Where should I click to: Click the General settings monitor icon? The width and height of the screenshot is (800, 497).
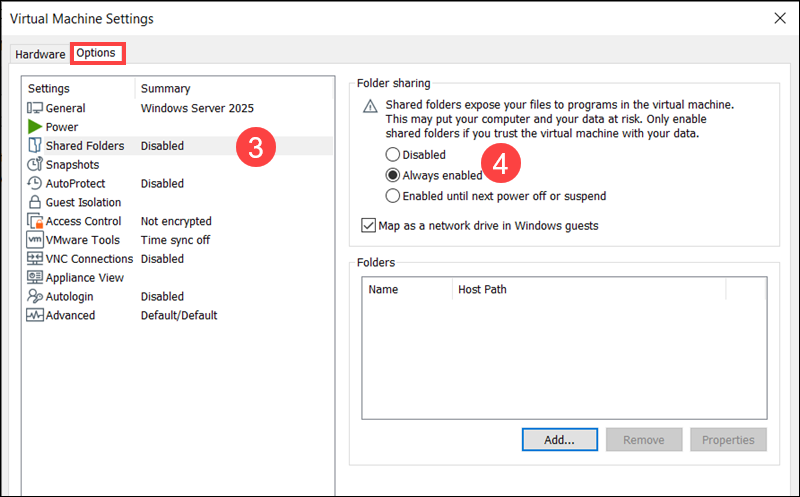[x=35, y=108]
